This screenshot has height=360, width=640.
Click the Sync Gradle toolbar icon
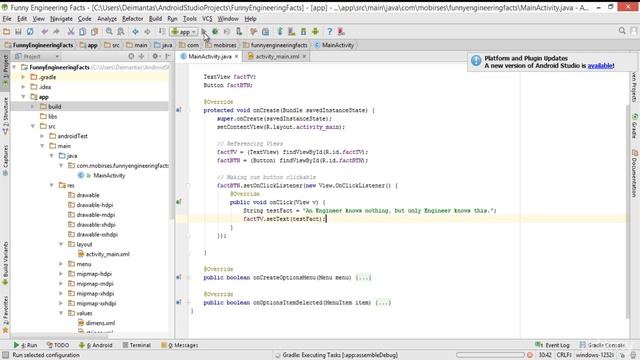[280, 31]
